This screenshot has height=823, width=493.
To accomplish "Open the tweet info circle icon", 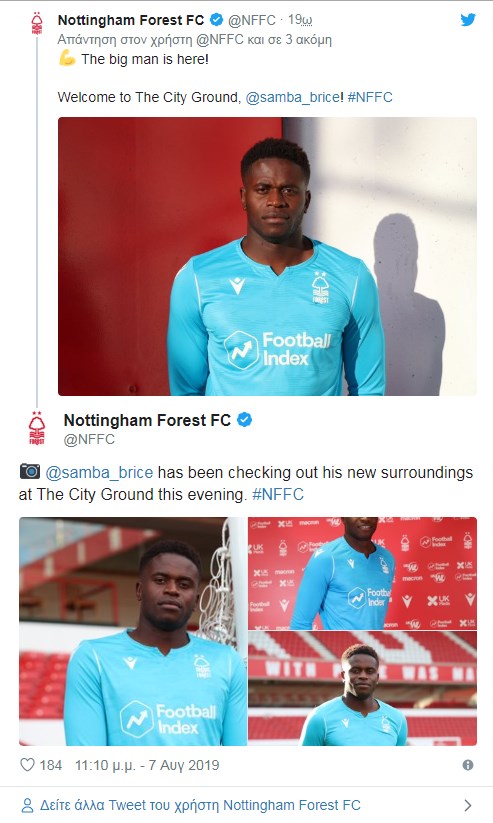I will (x=468, y=765).
